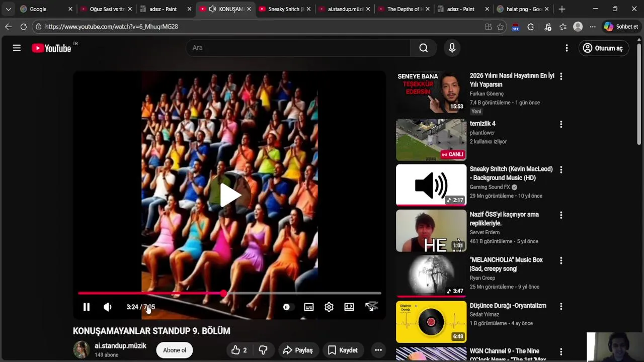The height and width of the screenshot is (362, 644).
Task: Open the Sneaky Snitch speaker thumbnail
Action: (431, 185)
